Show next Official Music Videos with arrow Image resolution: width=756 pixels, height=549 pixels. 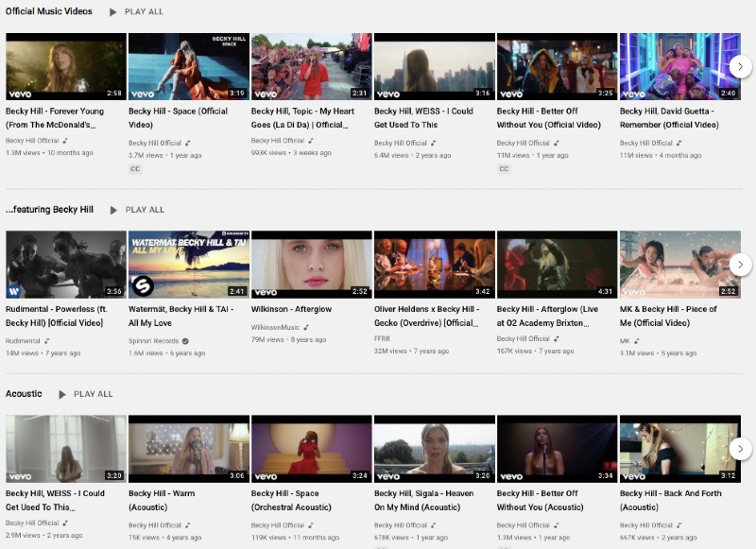[741, 66]
